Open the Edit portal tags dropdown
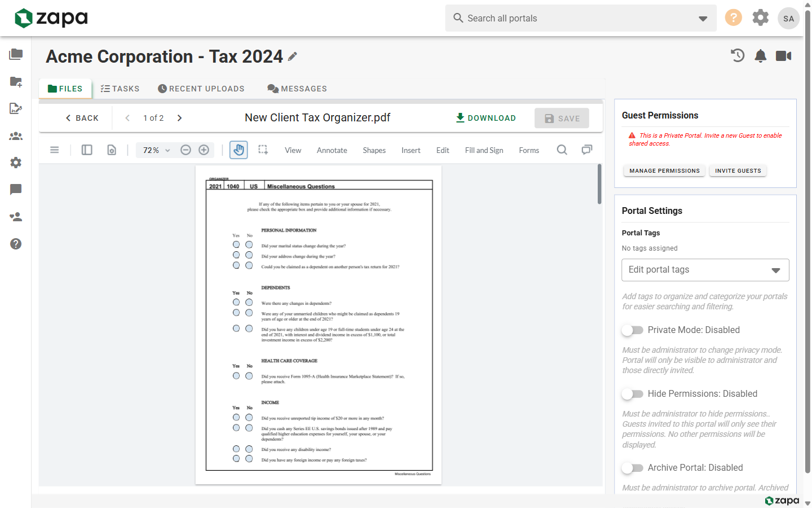The height and width of the screenshot is (508, 812). (x=705, y=270)
